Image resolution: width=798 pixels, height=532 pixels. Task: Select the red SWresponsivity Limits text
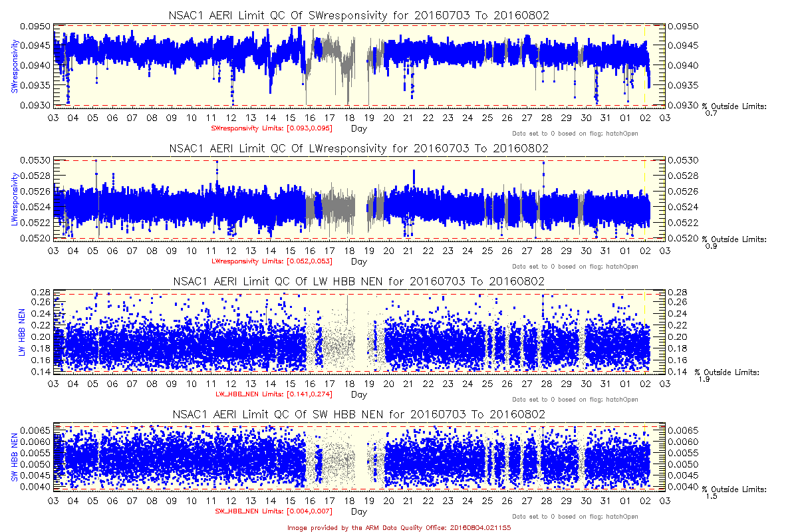click(271, 128)
